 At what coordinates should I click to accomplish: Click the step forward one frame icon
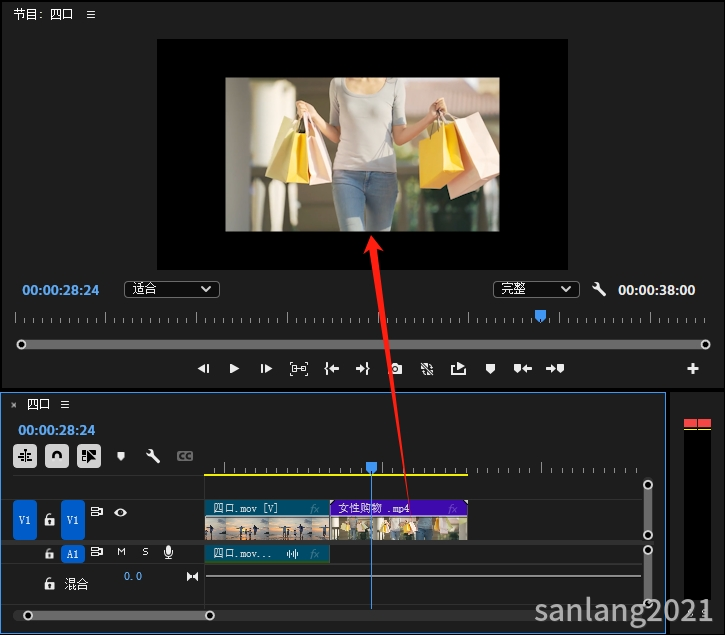266,368
